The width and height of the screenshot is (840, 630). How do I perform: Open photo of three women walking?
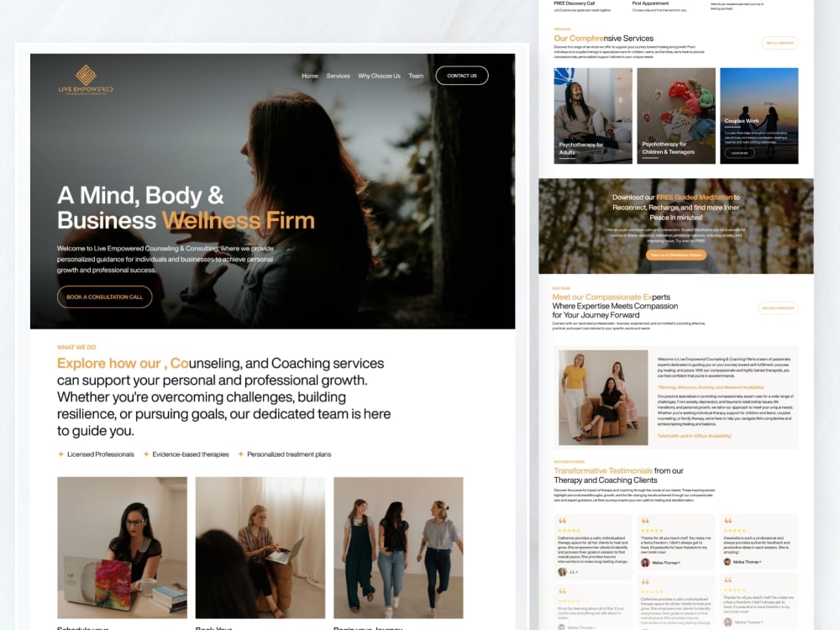tap(398, 548)
